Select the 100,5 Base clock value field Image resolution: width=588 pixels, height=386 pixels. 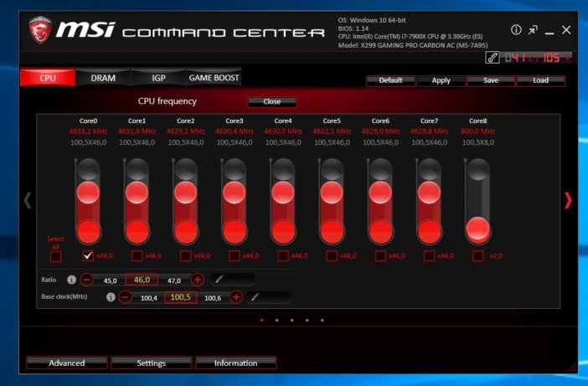coord(180,297)
